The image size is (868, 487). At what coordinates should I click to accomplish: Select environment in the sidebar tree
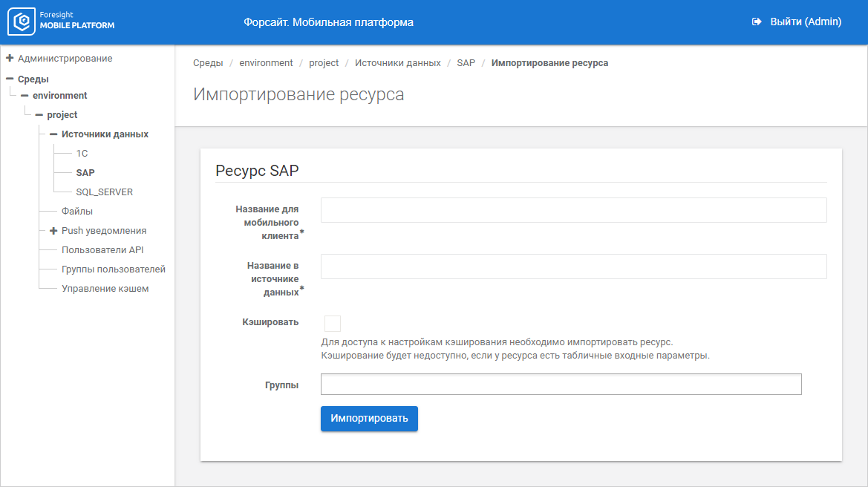click(60, 96)
